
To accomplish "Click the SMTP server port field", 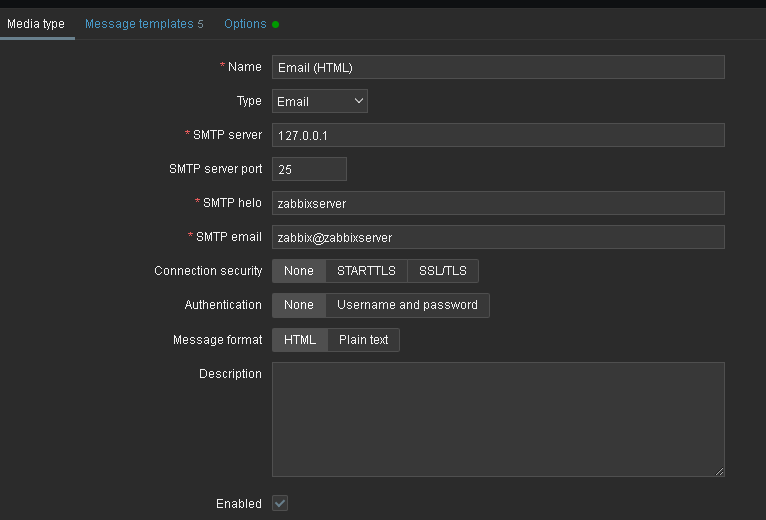I will (309, 169).
